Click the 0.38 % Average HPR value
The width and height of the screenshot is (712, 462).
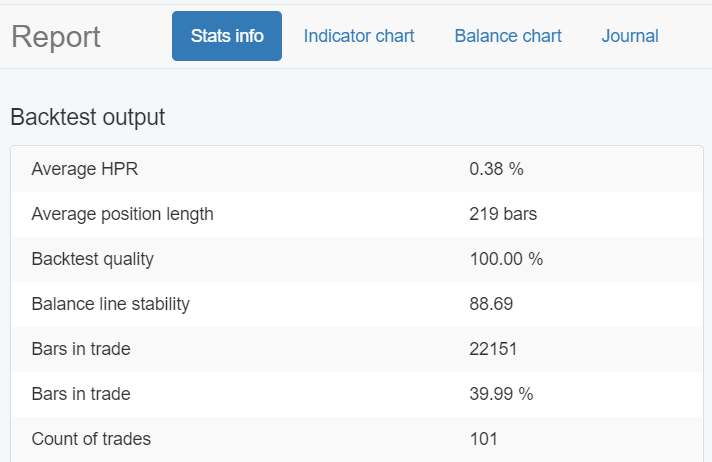496,169
